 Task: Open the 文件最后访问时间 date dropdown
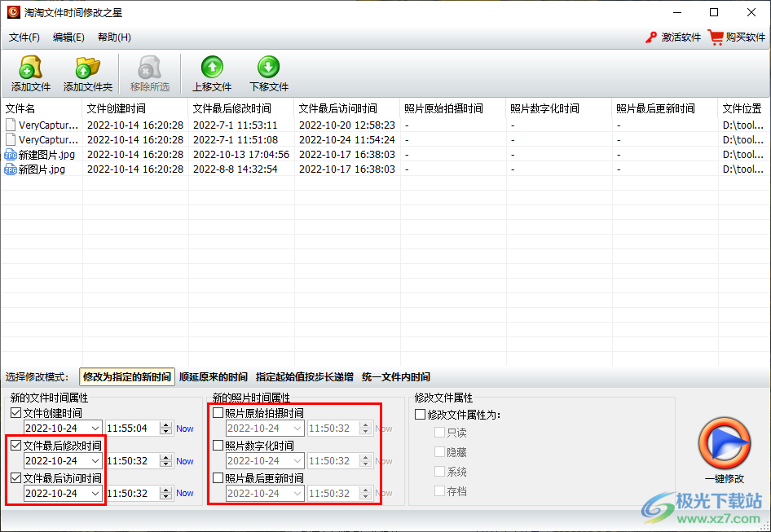click(95, 493)
